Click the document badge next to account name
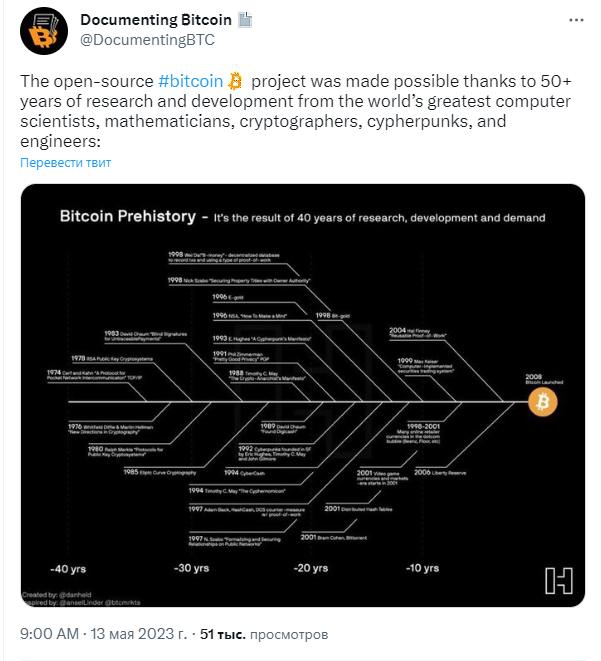 click(245, 20)
